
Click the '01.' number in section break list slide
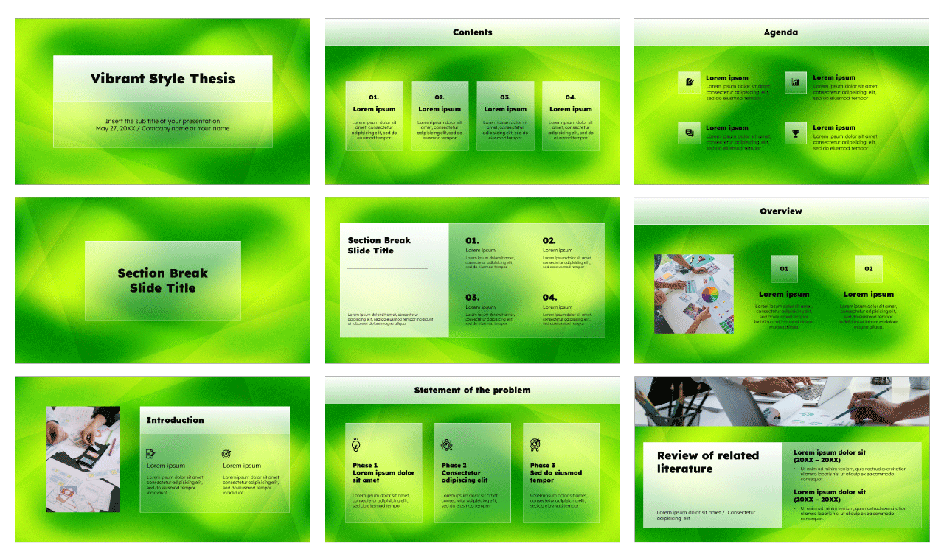click(x=472, y=241)
